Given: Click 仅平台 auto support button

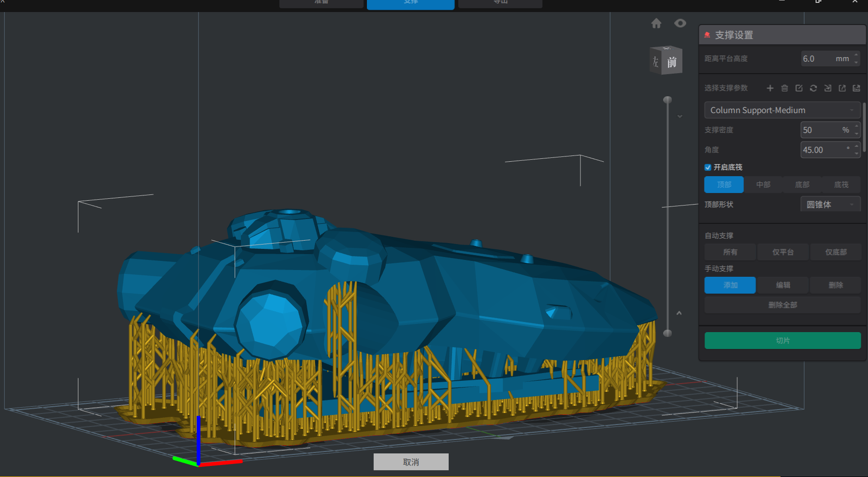Looking at the screenshot, I should pyautogui.click(x=783, y=252).
